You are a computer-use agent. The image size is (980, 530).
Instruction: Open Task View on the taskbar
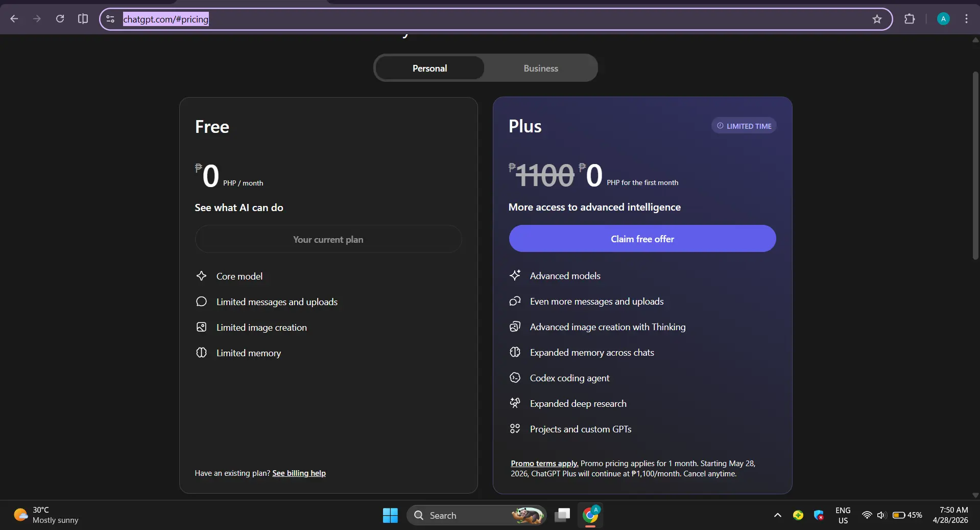[x=562, y=515]
